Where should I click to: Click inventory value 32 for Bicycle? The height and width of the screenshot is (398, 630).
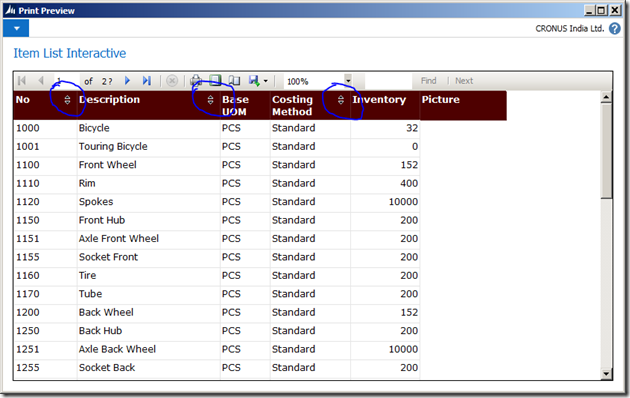tap(385, 129)
